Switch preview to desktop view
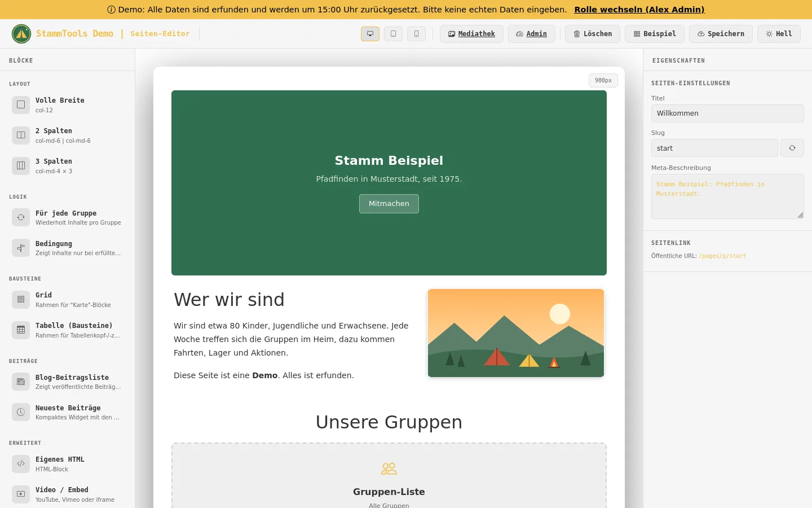This screenshot has height=508, width=812. pos(370,34)
